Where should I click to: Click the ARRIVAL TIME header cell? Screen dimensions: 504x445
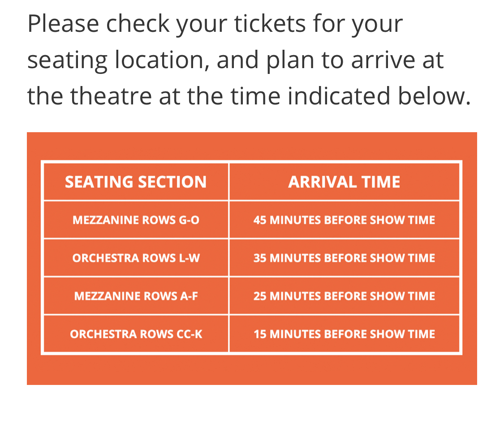click(344, 182)
